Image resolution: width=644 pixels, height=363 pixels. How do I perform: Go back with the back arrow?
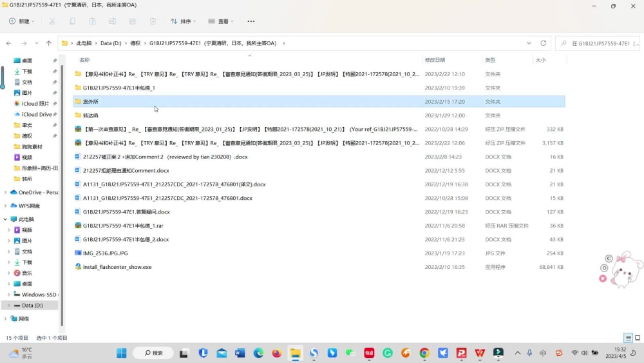pyautogui.click(x=8, y=43)
